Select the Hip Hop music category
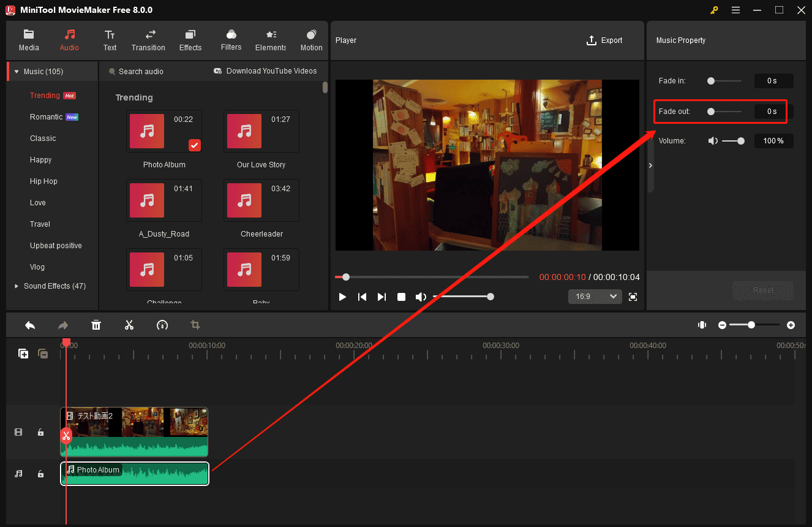The height and width of the screenshot is (527, 812). tap(43, 181)
